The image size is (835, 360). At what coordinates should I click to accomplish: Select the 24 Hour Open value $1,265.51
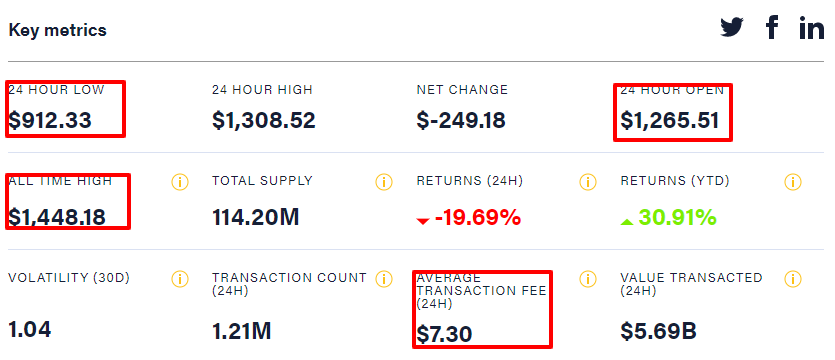pos(670,120)
